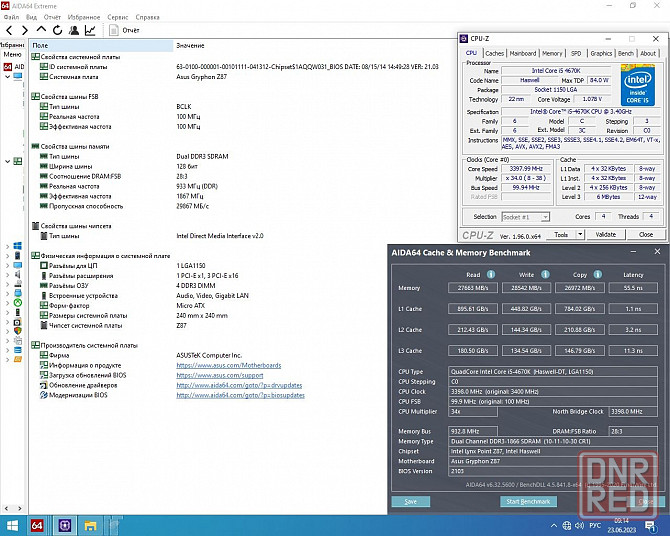Click the Refresh toolbar icon
The height and width of the screenshot is (536, 670).
pyautogui.click(x=56, y=31)
